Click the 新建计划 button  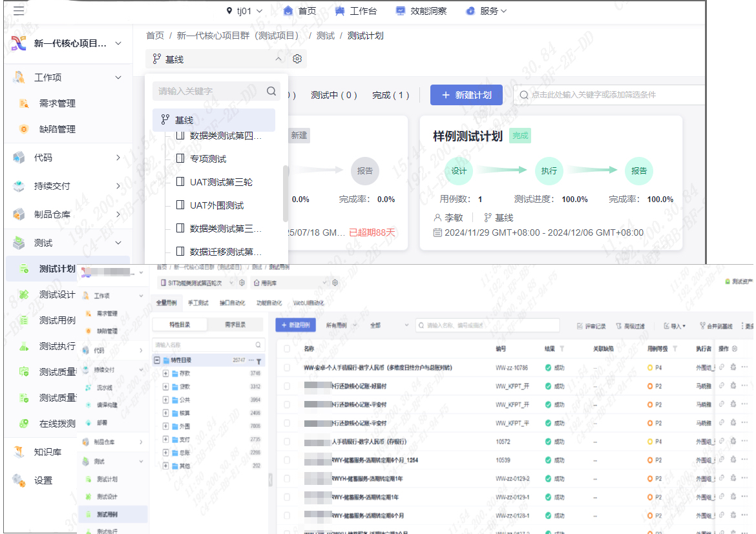click(x=467, y=95)
